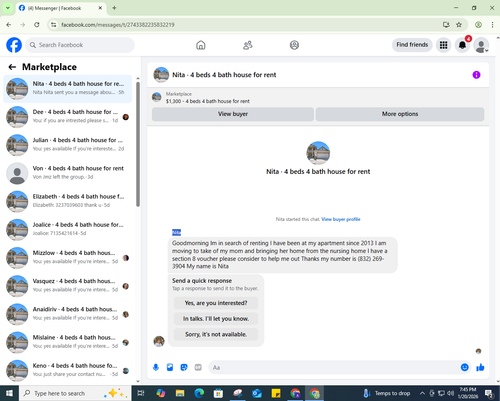Click the Windows taskbar search box
The image size is (500, 401).
[x=76, y=393]
